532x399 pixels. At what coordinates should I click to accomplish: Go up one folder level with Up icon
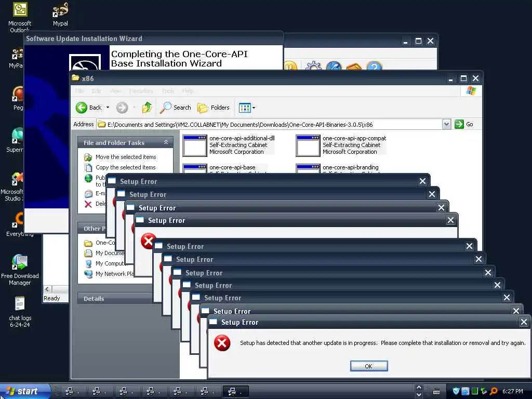[x=147, y=108]
